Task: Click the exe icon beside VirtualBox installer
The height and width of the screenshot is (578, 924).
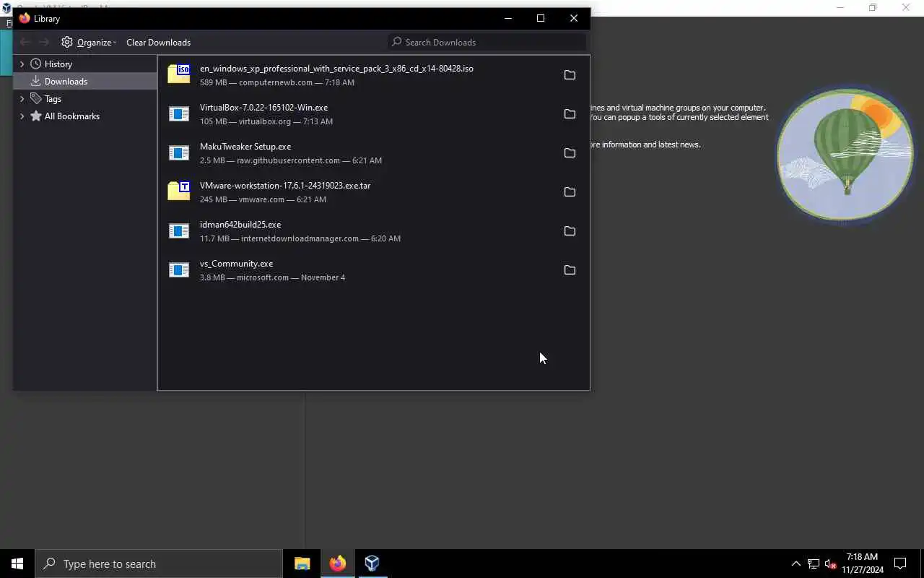Action: coord(179,113)
